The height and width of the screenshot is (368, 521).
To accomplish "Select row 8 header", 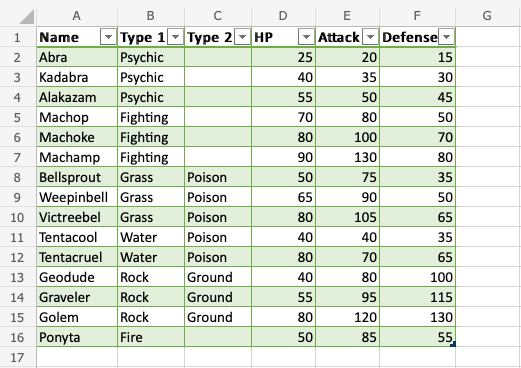I will pos(17,177).
